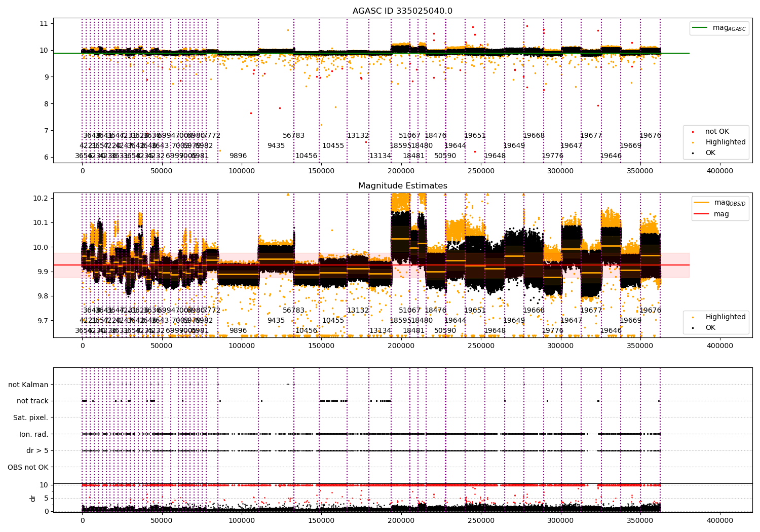Click x-axis tick 350000 under the bottom plot
This screenshot has height=532, width=760.
tap(640, 520)
